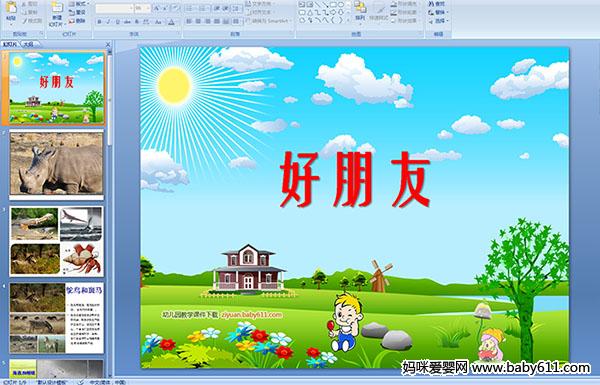Toggle underline formatting
Image resolution: width=600 pixels, height=385 pixels.
[117, 22]
